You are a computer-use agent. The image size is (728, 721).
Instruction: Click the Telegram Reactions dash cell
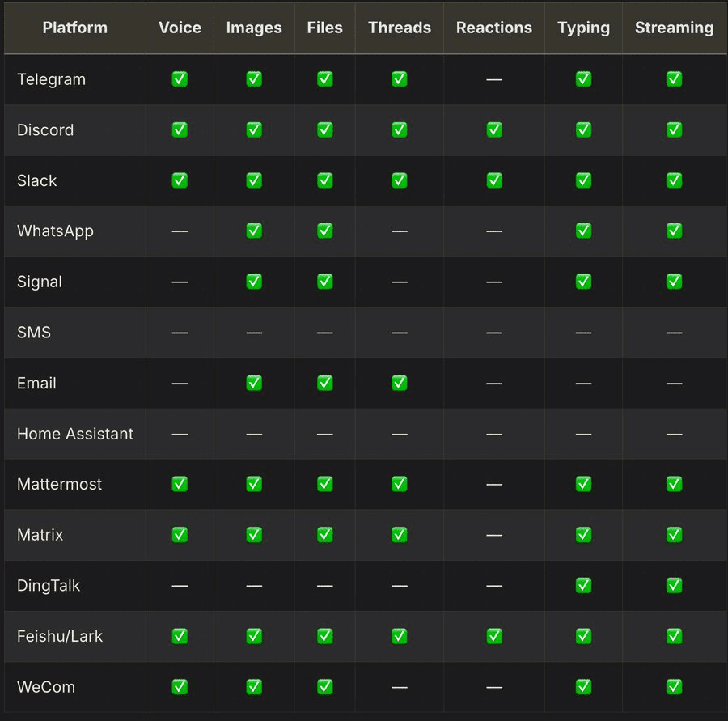pyautogui.click(x=494, y=79)
